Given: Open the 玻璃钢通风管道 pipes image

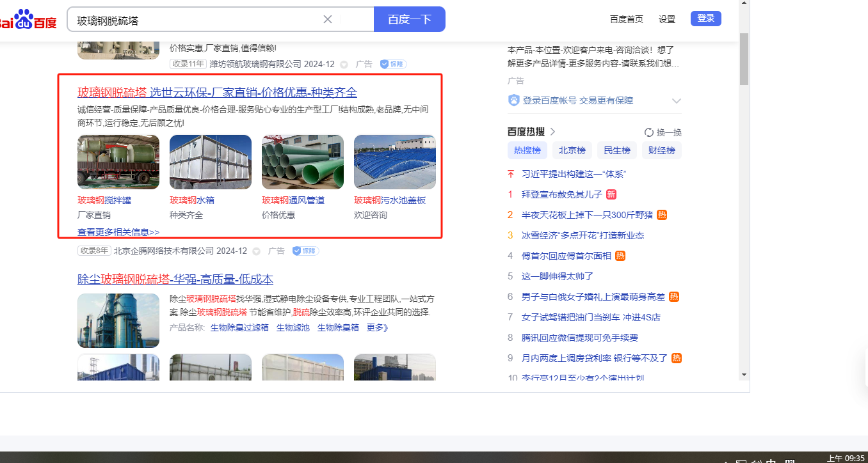Looking at the screenshot, I should [303, 162].
